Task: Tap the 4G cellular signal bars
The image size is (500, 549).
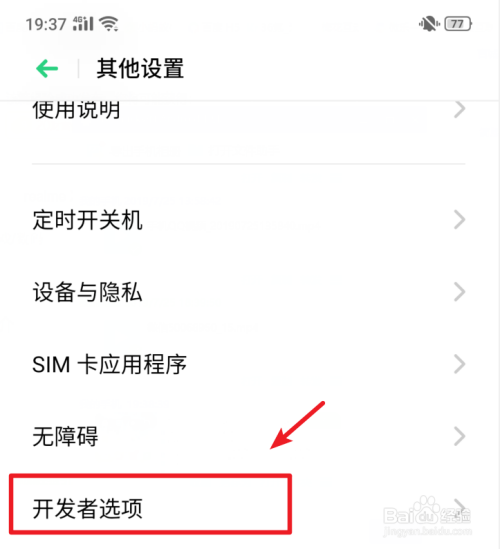Action: [x=83, y=23]
